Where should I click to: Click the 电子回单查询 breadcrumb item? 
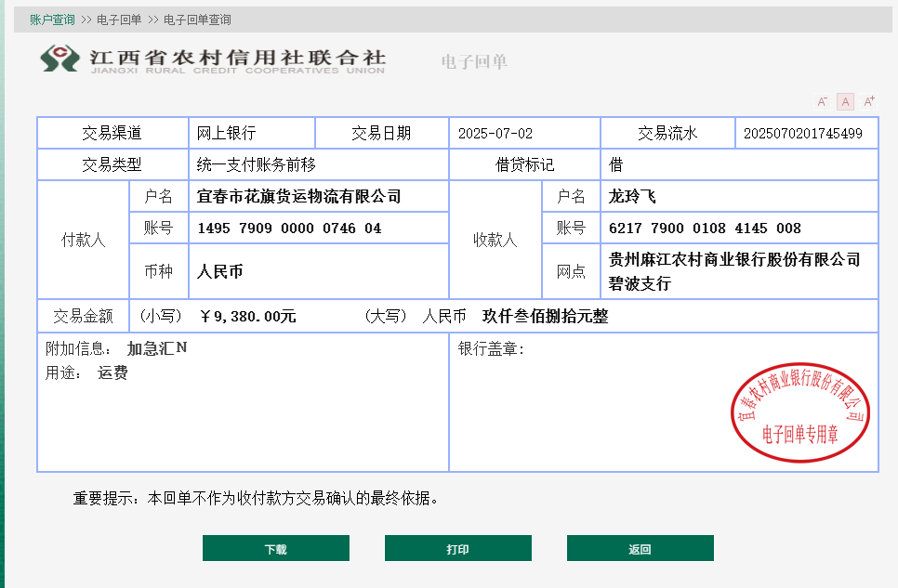(x=197, y=20)
